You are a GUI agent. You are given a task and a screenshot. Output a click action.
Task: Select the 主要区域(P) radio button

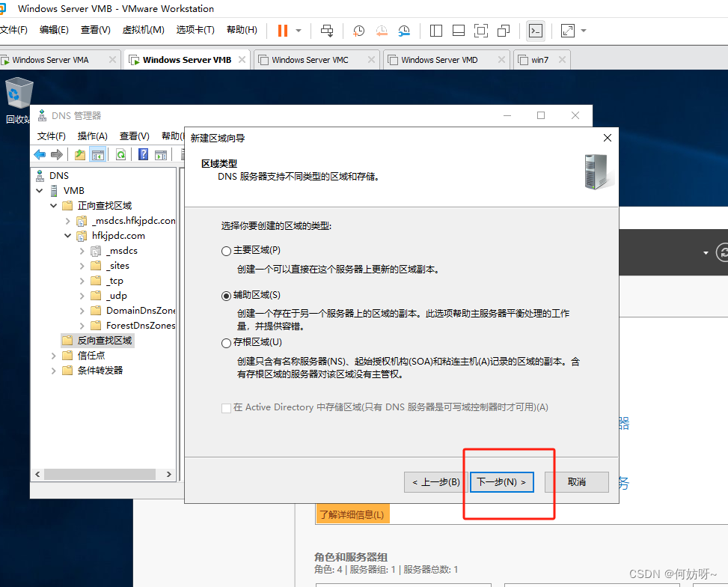tap(227, 251)
